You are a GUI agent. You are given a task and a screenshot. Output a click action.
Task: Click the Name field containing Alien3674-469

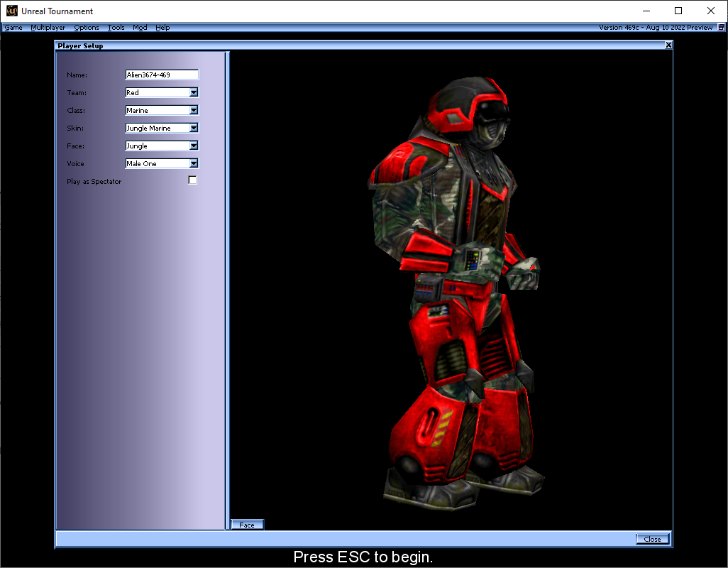pyautogui.click(x=162, y=75)
